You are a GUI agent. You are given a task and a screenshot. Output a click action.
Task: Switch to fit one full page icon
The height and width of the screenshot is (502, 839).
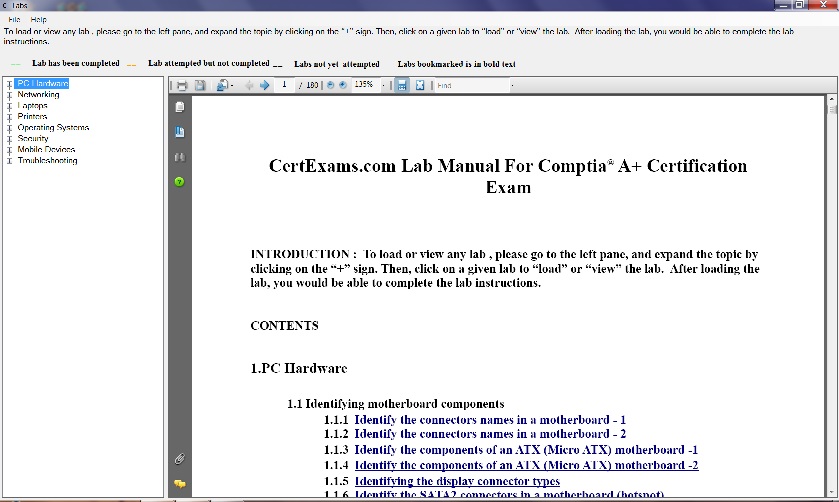(420, 86)
